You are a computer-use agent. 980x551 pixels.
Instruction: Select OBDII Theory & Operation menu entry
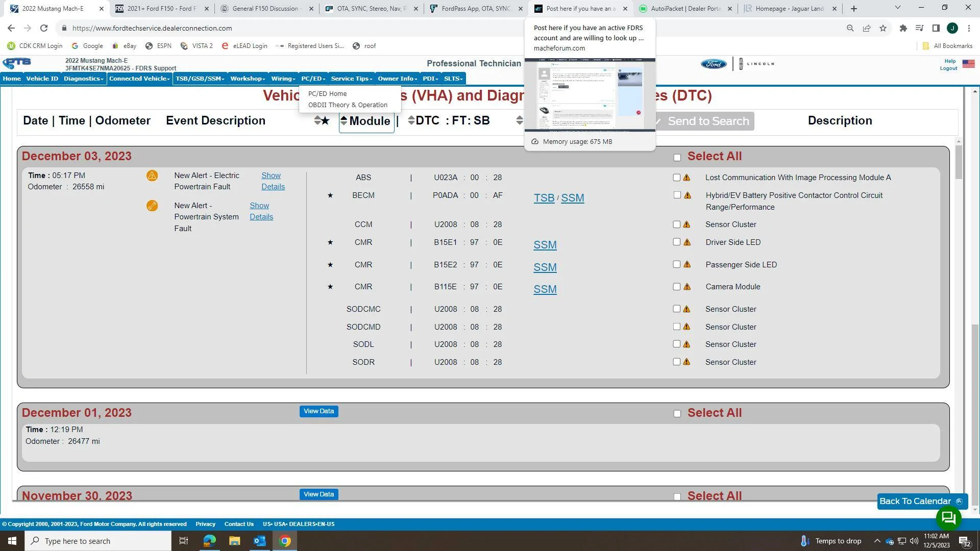[348, 105]
